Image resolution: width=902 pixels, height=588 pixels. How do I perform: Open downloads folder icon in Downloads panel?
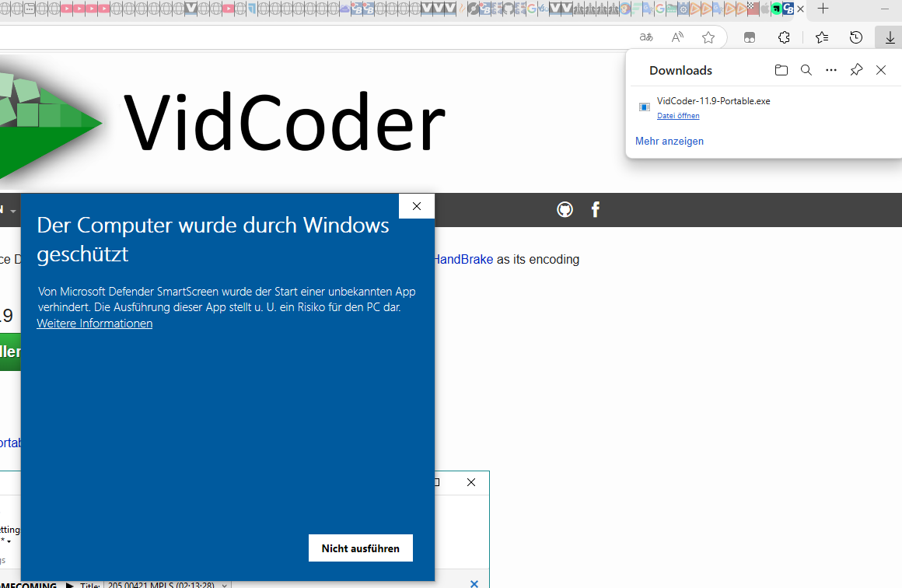tap(781, 70)
